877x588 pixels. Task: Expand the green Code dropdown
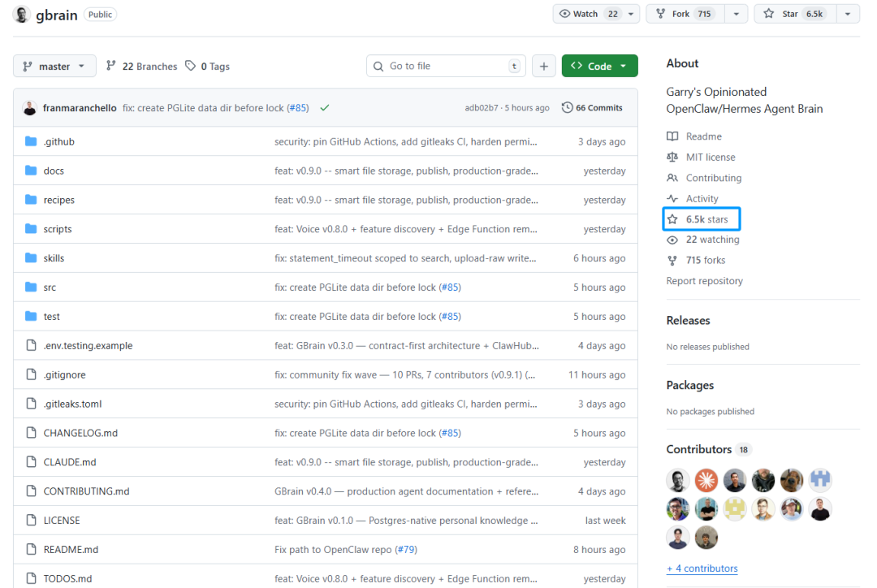599,67
